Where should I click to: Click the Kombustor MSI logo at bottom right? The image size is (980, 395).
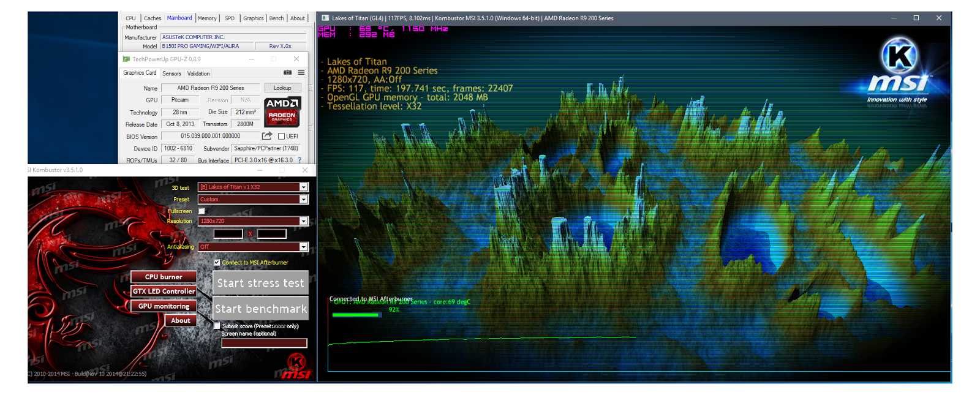pyautogui.click(x=296, y=367)
